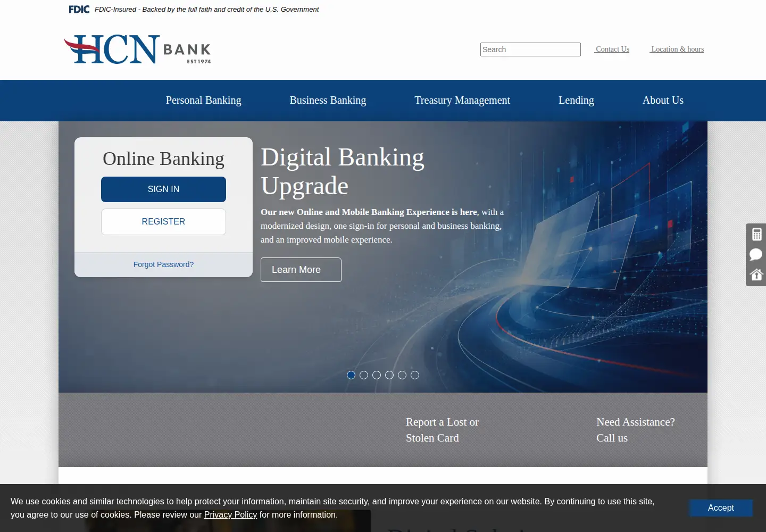The height and width of the screenshot is (532, 766).
Task: Open the chat bubble icon in side panel
Action: click(756, 254)
